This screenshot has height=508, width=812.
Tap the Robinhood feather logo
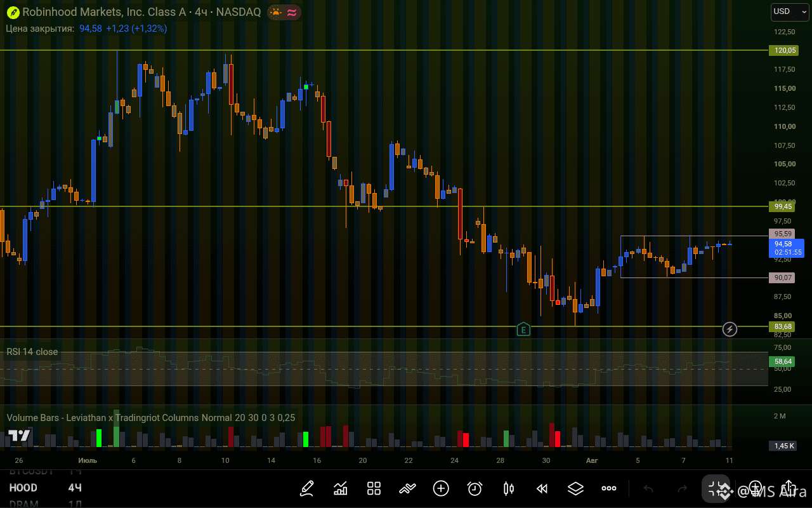point(13,12)
